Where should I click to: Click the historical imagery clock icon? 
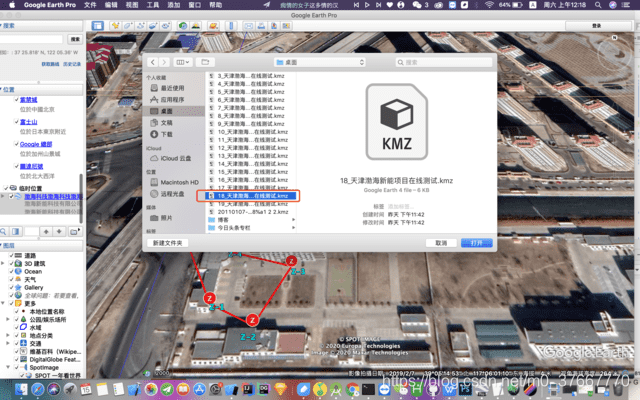[183, 26]
